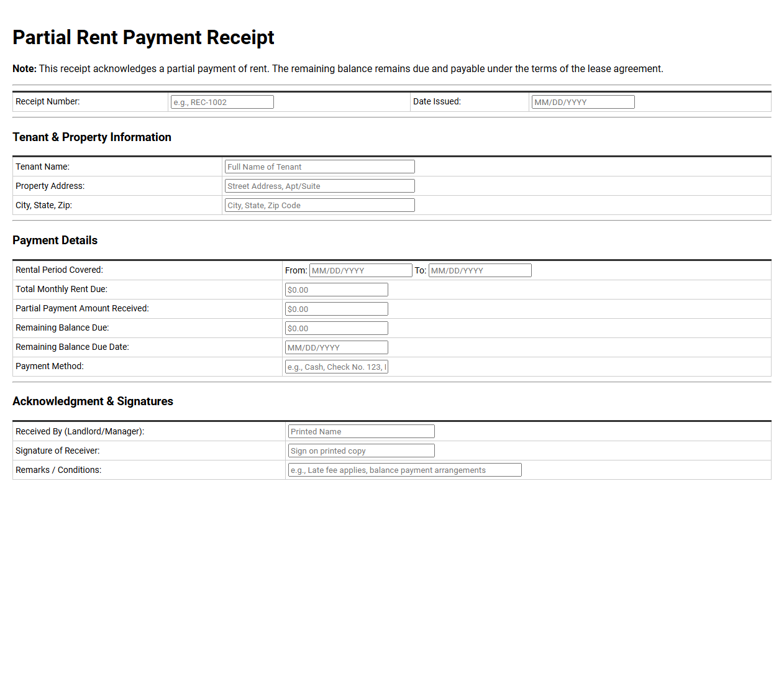Click the Tenant Name: label

pos(43,167)
